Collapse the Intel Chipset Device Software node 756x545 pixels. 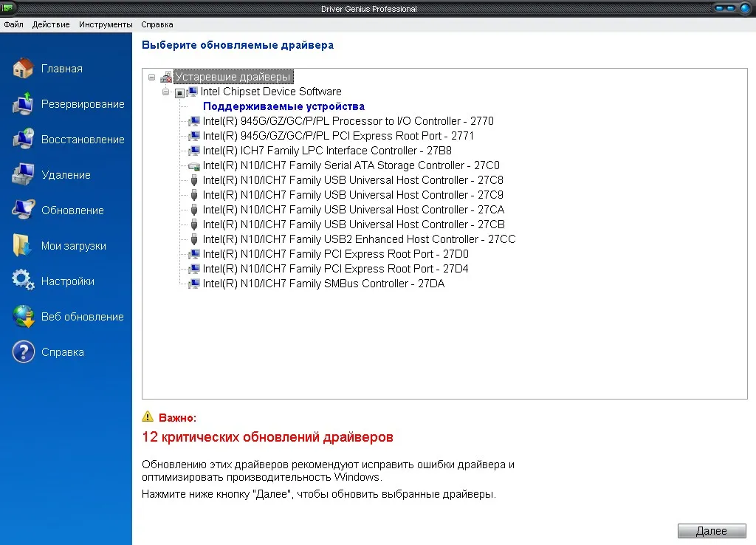pos(166,92)
